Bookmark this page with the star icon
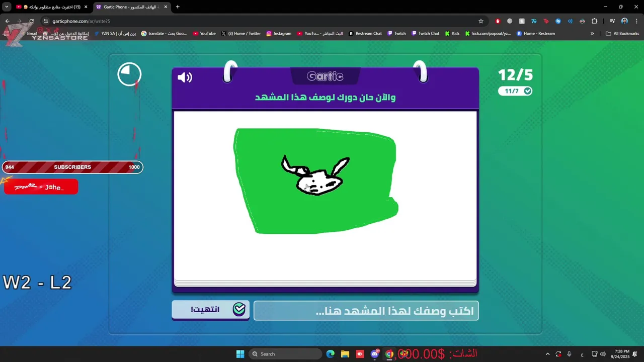The height and width of the screenshot is (362, 644). [x=481, y=21]
